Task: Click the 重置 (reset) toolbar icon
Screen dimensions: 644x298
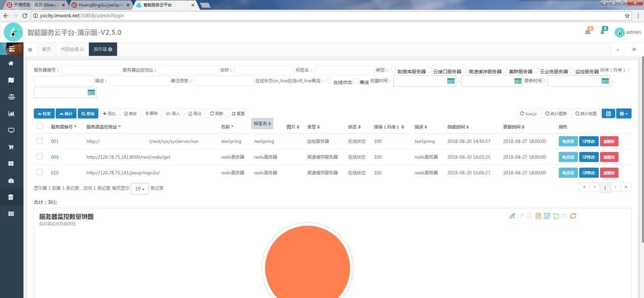Action: tap(237, 114)
